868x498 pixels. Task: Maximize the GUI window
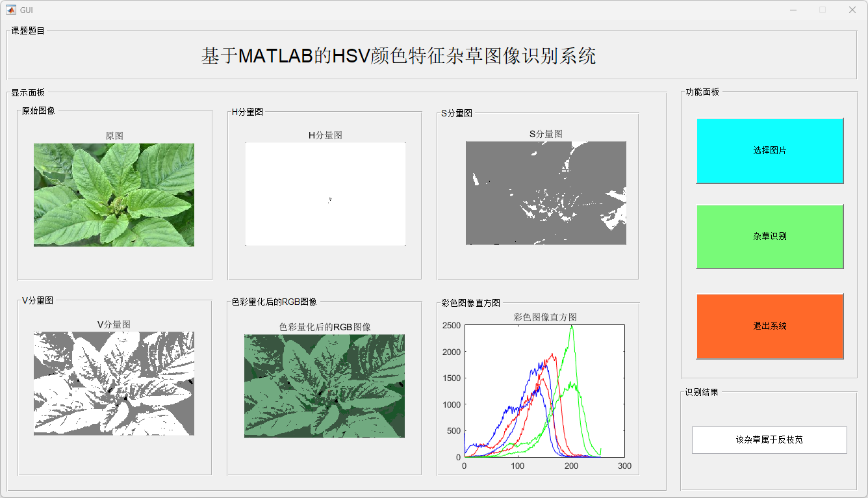tap(823, 10)
